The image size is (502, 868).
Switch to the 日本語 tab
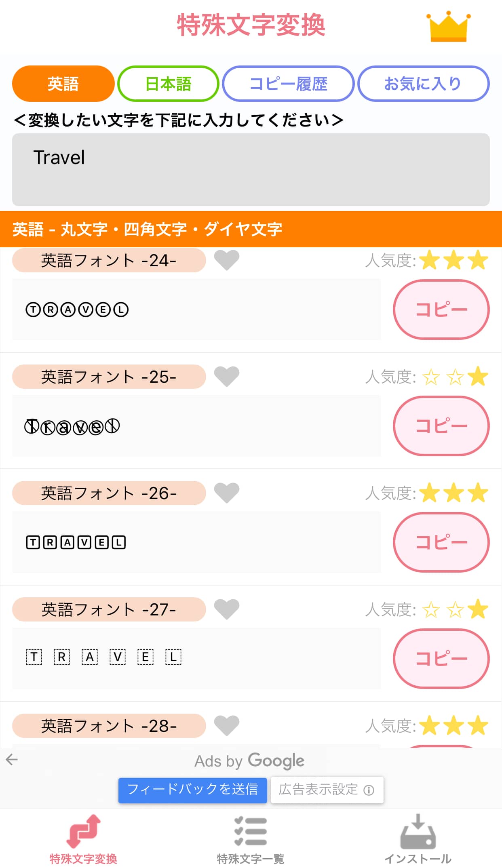tap(168, 84)
